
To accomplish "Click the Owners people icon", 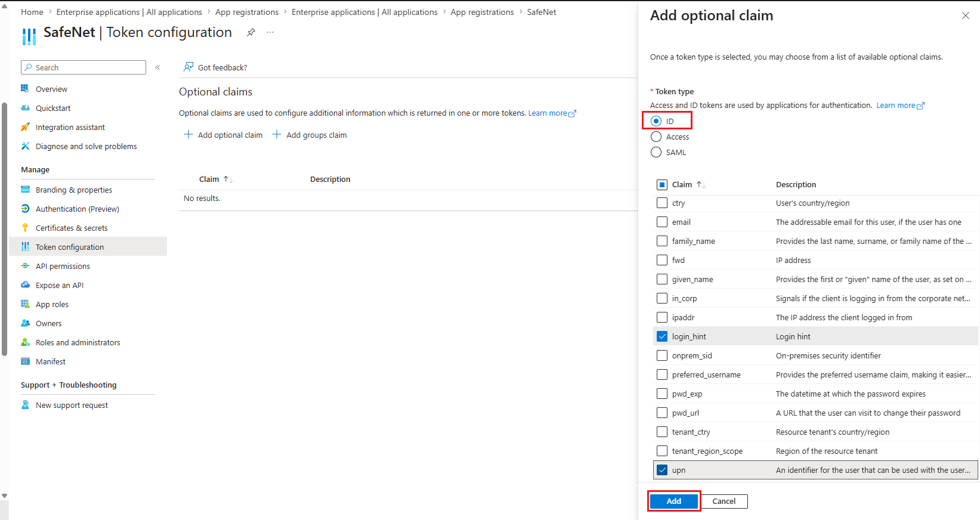I will click(x=25, y=323).
